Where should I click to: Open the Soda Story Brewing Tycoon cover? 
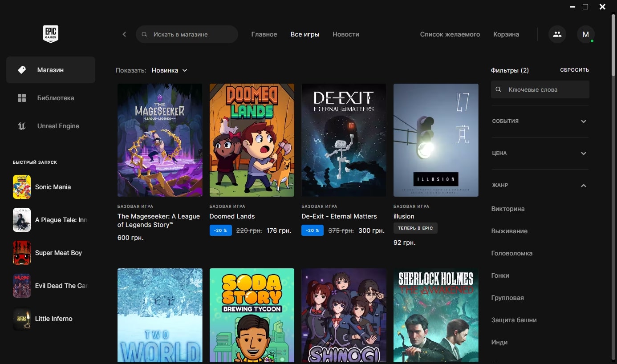[252, 315]
